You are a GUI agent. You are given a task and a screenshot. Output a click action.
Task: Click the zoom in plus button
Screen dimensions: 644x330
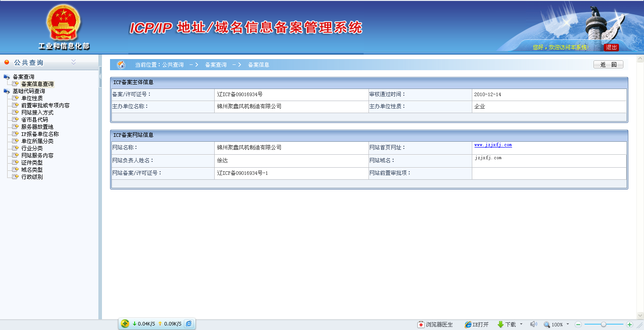click(x=630, y=325)
